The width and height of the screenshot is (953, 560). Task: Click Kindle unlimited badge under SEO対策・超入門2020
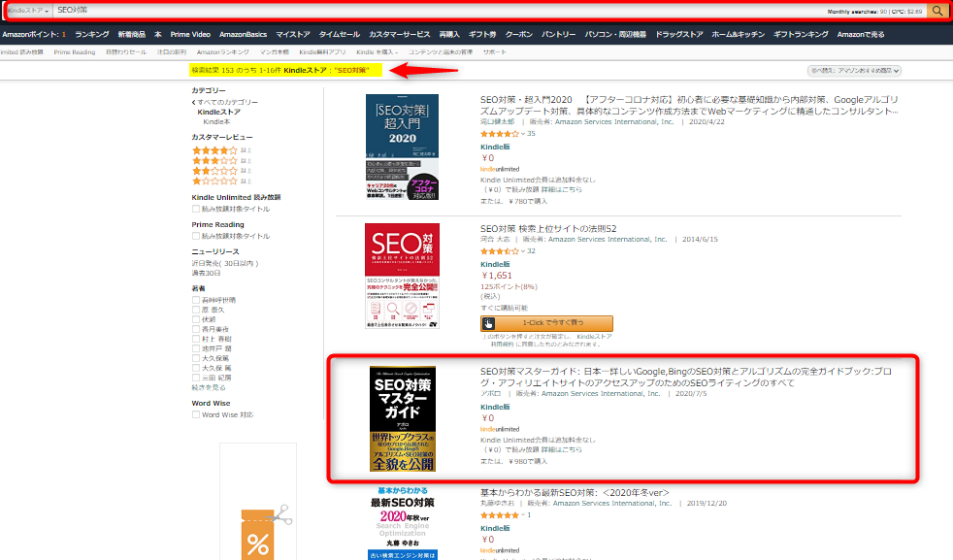pos(500,169)
